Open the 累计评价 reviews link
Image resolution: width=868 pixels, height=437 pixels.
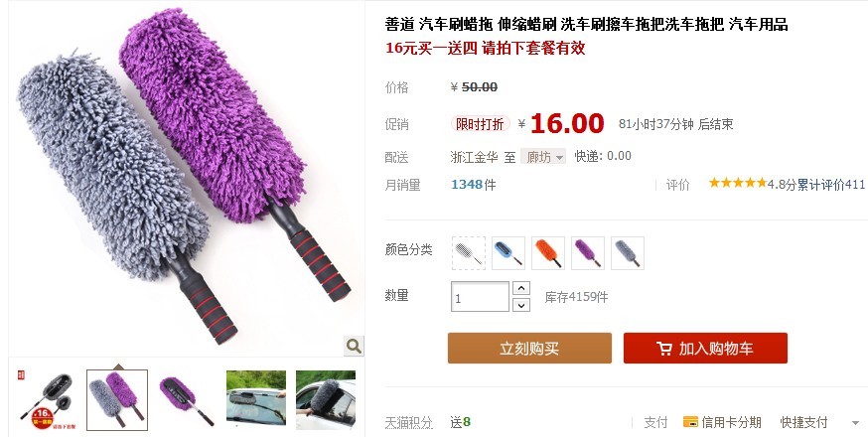[x=830, y=185]
